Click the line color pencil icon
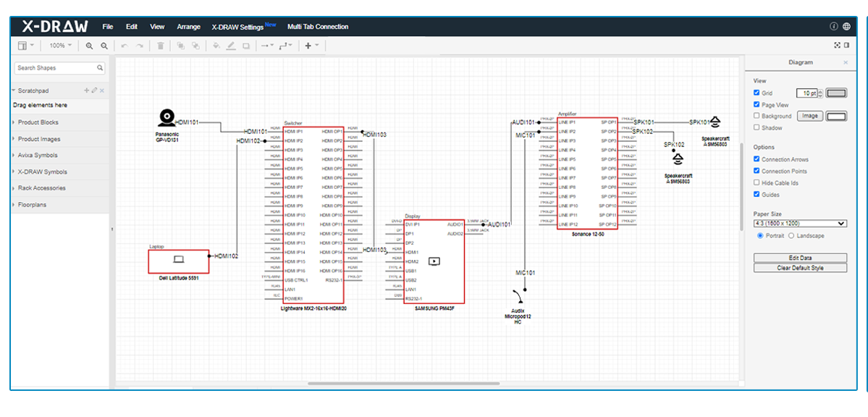Image resolution: width=868 pixels, height=417 pixels. tap(231, 46)
